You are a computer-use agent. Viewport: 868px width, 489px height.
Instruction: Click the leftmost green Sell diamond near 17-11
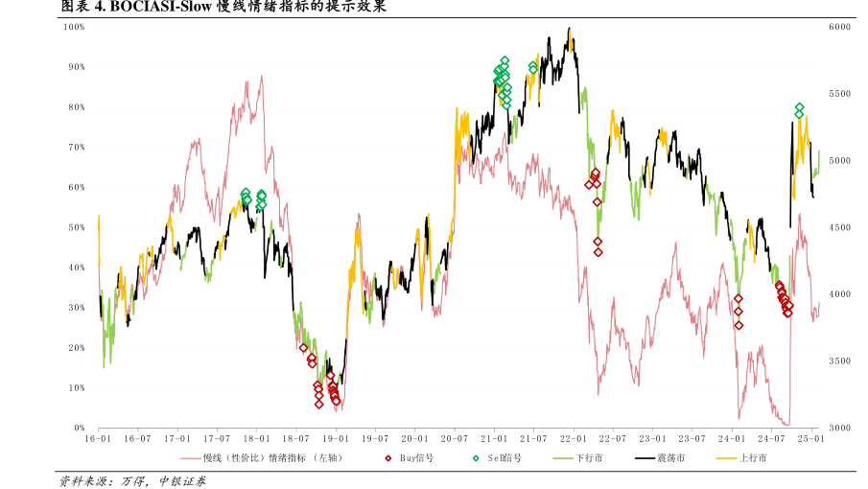tap(246, 194)
